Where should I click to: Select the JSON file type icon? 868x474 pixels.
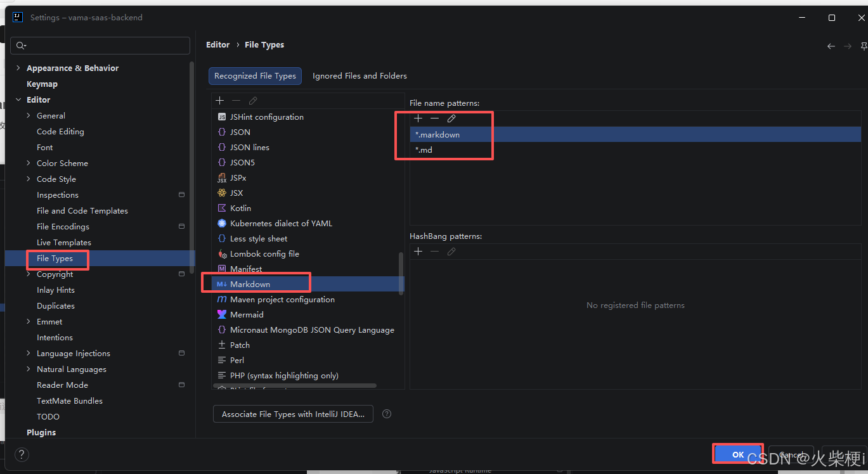[221, 132]
